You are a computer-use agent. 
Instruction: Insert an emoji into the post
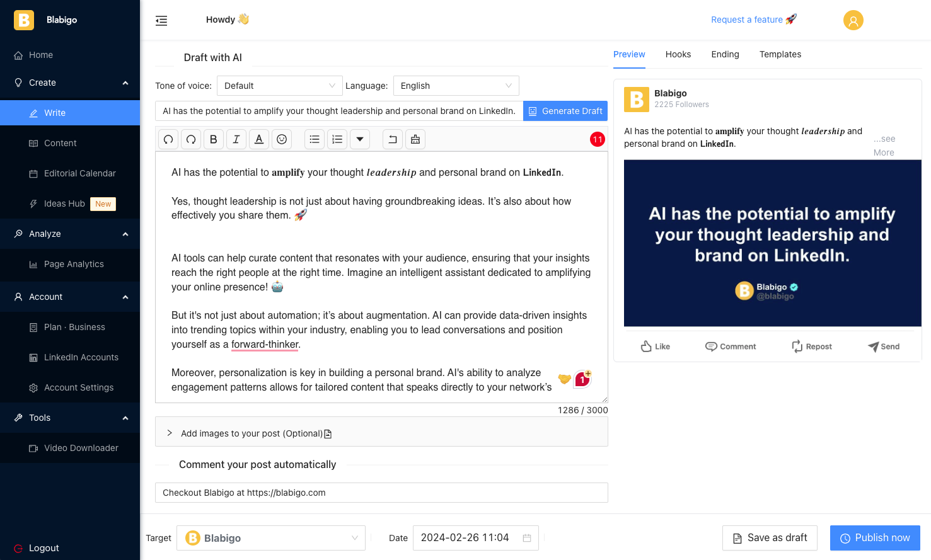click(282, 139)
